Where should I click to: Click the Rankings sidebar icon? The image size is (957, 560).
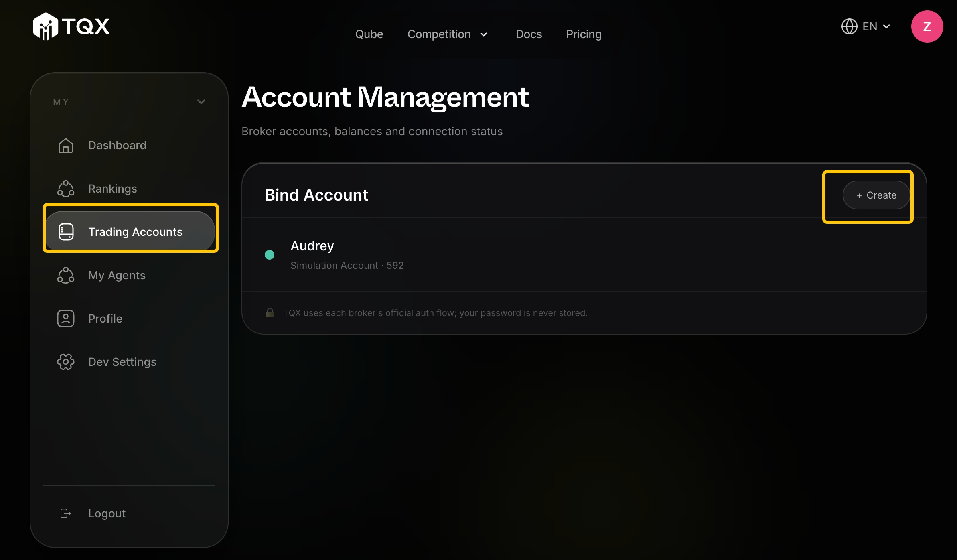[66, 189]
